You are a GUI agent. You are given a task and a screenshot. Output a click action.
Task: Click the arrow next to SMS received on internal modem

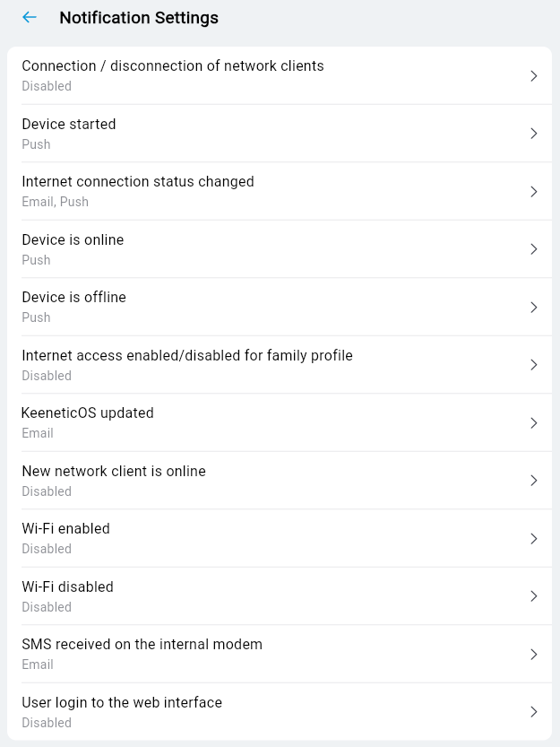pos(534,654)
